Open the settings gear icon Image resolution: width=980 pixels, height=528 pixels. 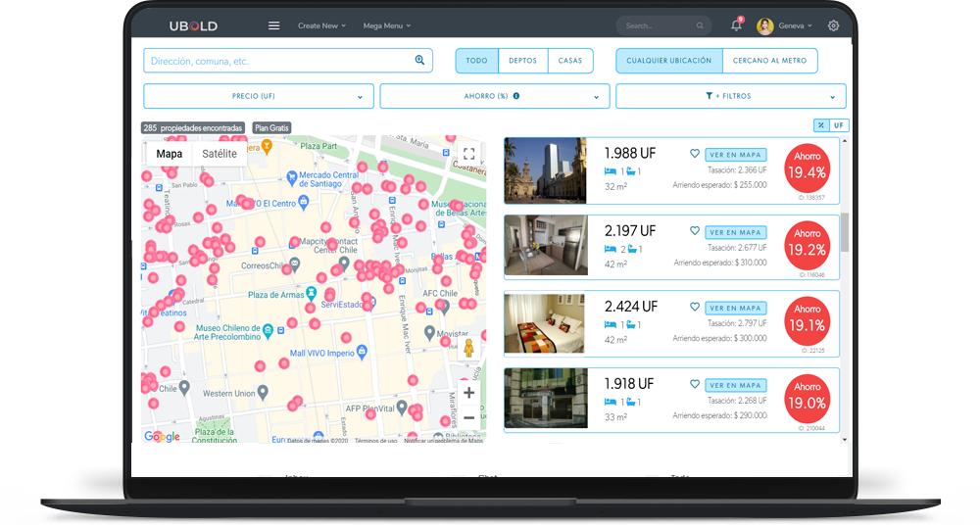pyautogui.click(x=833, y=25)
